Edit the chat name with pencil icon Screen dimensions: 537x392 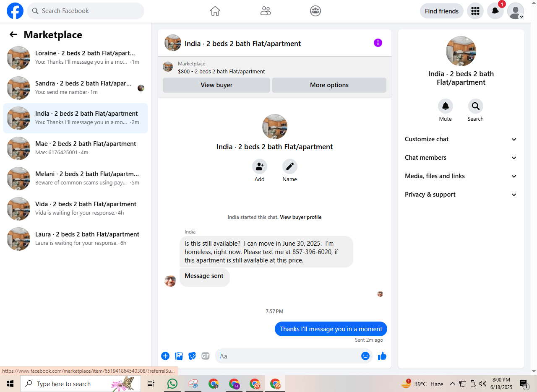point(290,166)
